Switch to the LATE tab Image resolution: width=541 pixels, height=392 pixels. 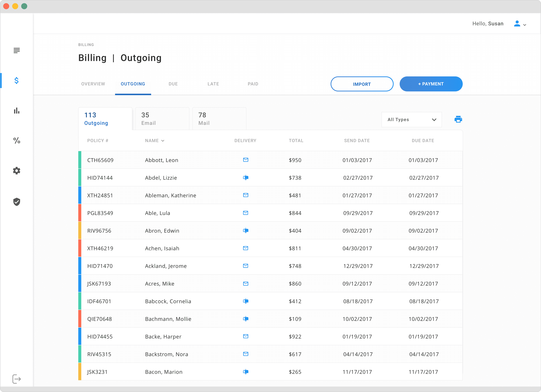coord(213,84)
